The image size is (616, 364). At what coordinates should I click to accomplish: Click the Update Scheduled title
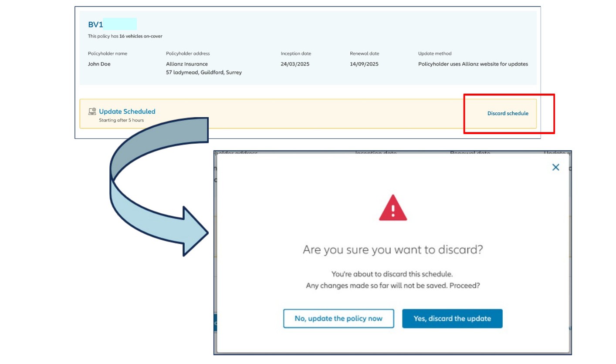[x=127, y=111]
